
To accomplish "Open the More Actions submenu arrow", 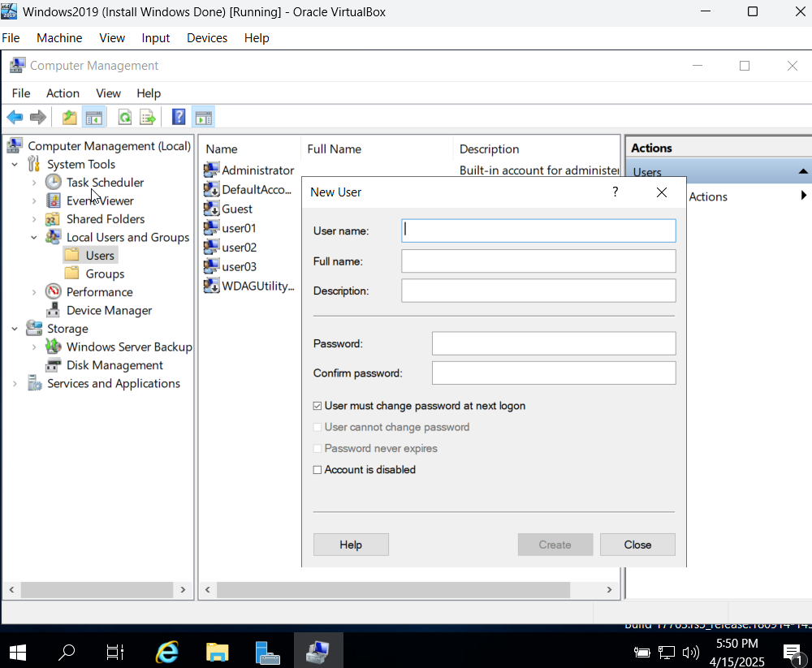I will (803, 196).
